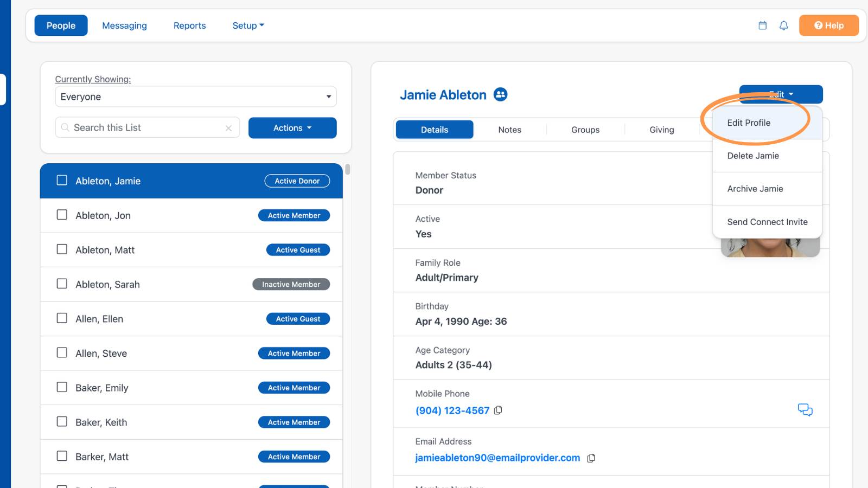Click the family icon beside Jamie Ableton
The height and width of the screenshot is (488, 868).
pos(500,94)
